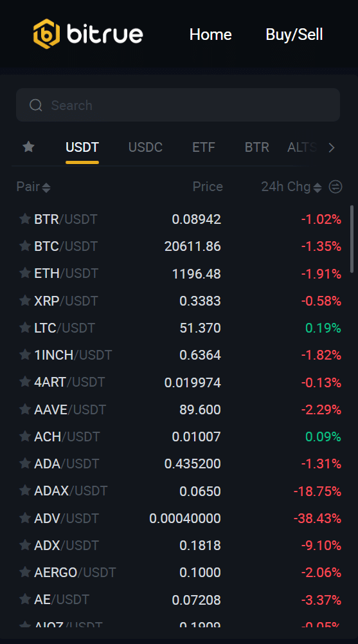
Task: Open the Home link
Action: [210, 34]
